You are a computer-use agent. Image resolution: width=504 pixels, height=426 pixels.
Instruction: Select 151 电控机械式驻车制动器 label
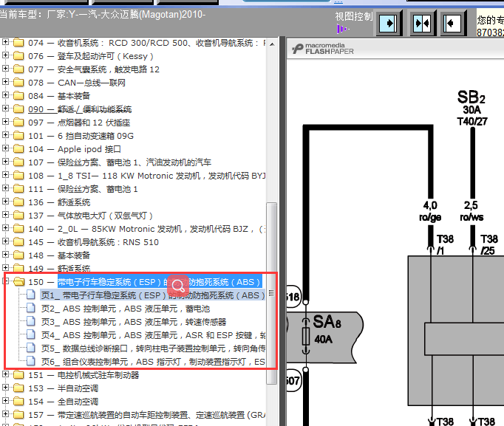[x=84, y=375]
